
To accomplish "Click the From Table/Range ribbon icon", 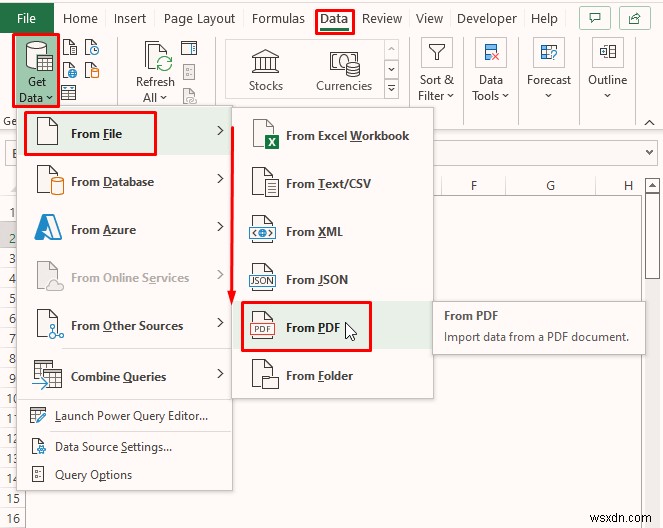I will pyautogui.click(x=68, y=93).
